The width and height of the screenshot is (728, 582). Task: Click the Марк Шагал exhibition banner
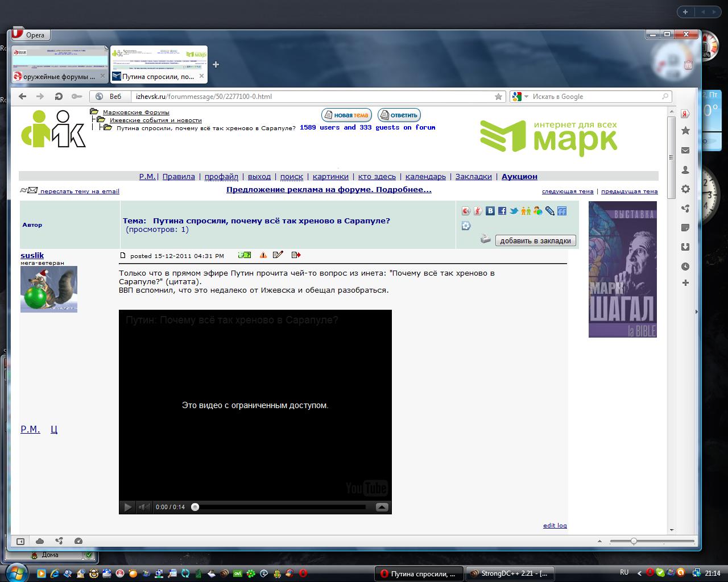click(623, 269)
